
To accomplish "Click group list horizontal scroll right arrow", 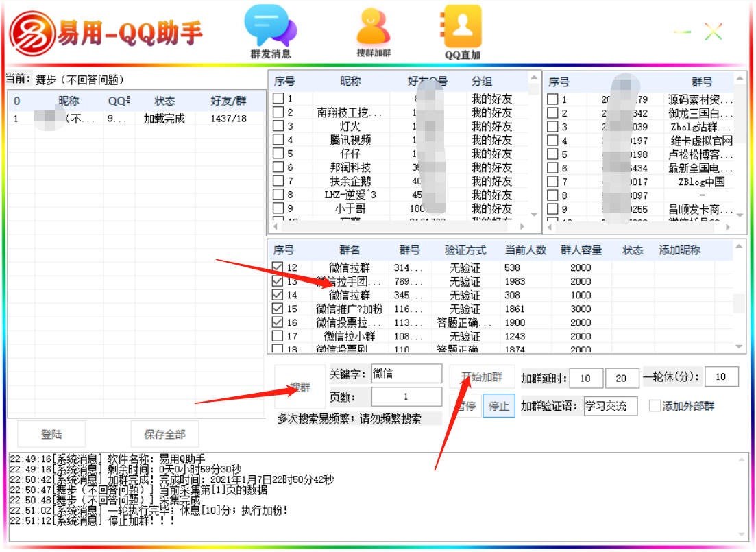I will tap(728, 227).
